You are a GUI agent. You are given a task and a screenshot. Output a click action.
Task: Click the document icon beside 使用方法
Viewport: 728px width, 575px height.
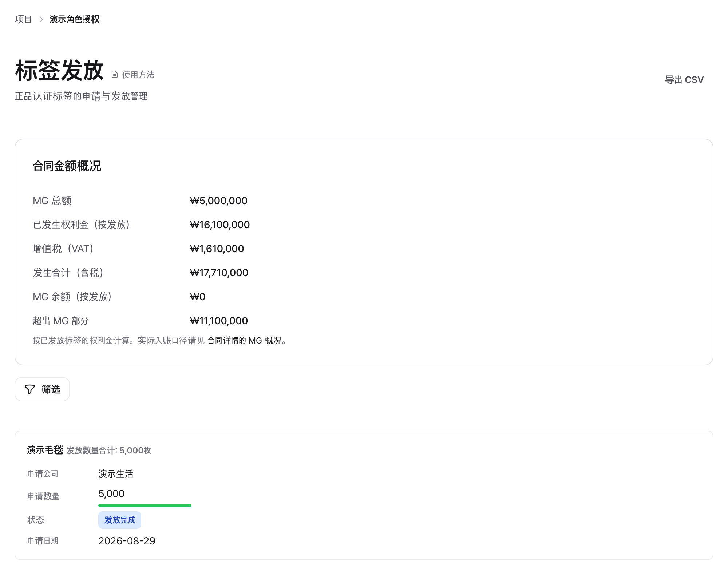[x=115, y=75]
